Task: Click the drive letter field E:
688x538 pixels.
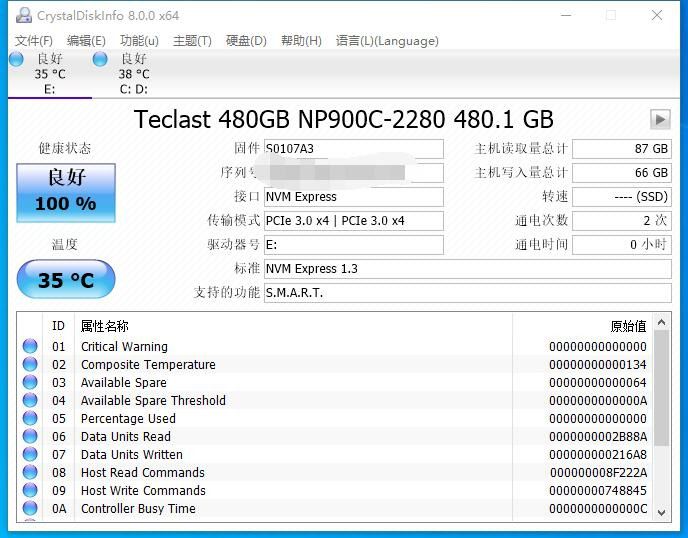Action: coord(354,244)
